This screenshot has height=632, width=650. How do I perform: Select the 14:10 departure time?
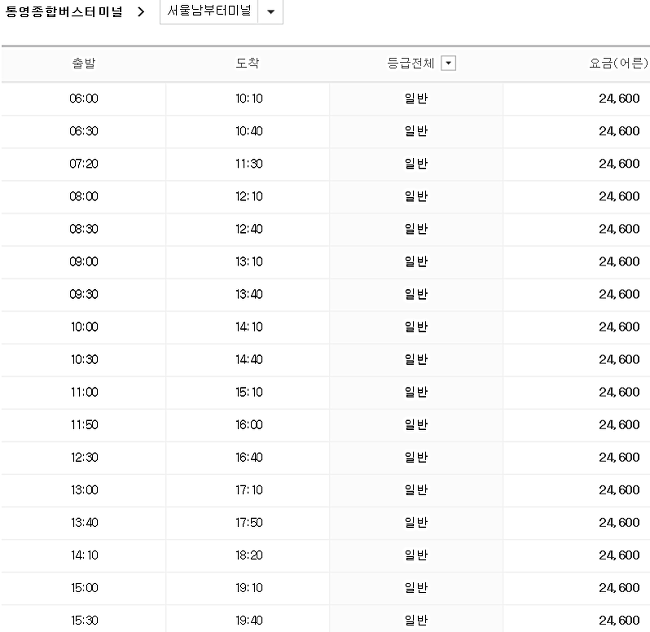(84, 555)
